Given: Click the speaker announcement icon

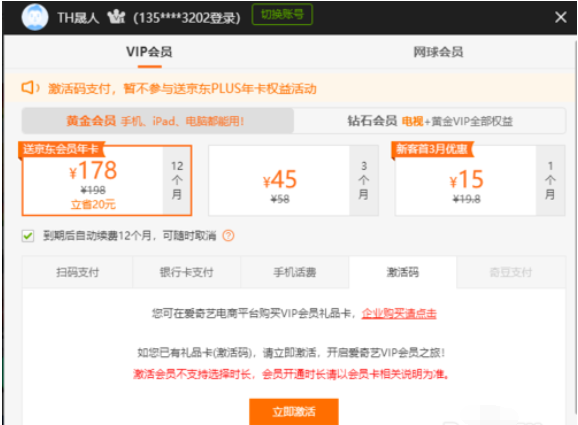Looking at the screenshot, I should coord(30,88).
